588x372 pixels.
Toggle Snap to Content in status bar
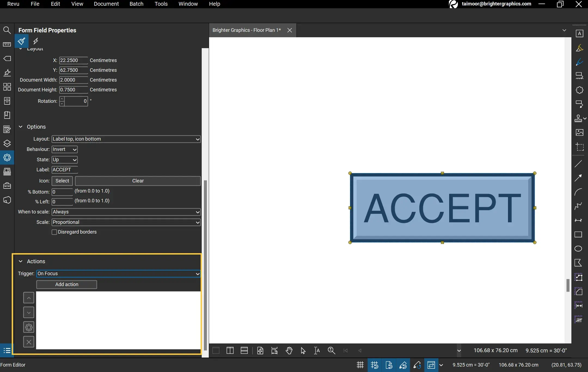click(x=389, y=365)
